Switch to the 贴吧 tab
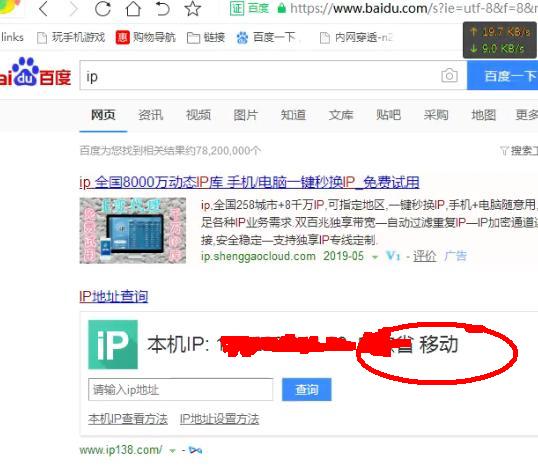The image size is (538, 466). tap(388, 115)
